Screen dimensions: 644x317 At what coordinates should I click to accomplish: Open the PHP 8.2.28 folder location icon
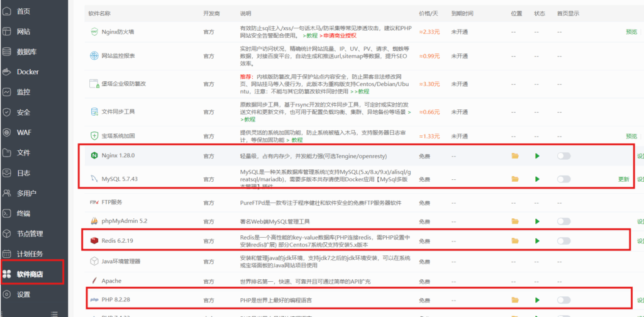coord(515,300)
